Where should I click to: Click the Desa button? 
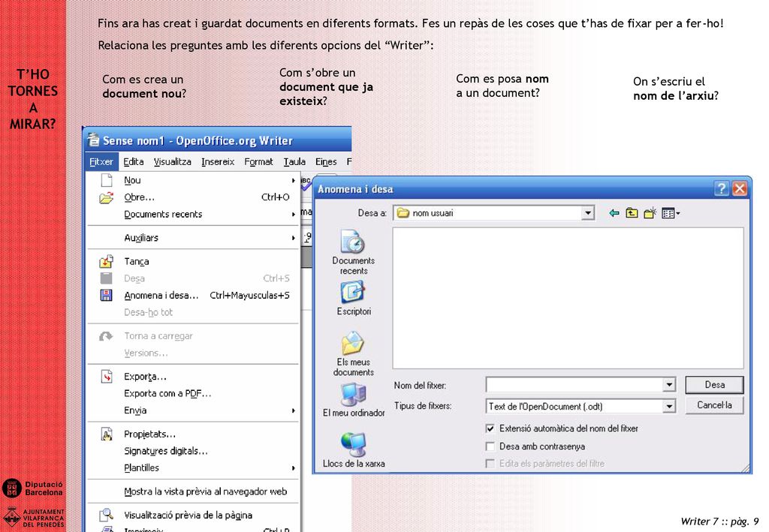[x=714, y=385]
